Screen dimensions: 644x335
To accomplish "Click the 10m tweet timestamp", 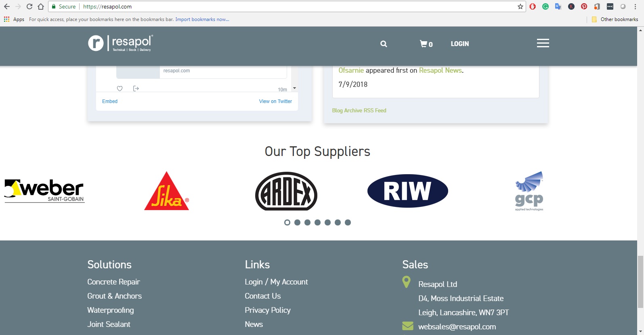I will click(x=282, y=90).
